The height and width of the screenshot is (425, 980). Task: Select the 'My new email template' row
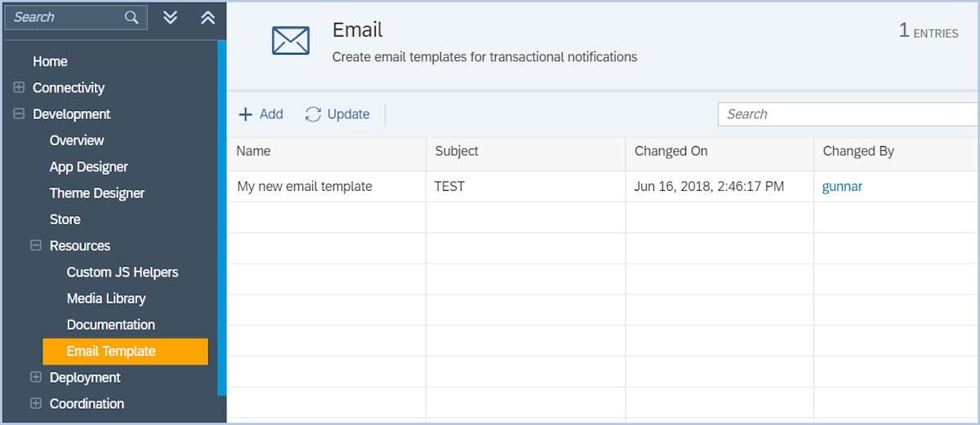[305, 187]
